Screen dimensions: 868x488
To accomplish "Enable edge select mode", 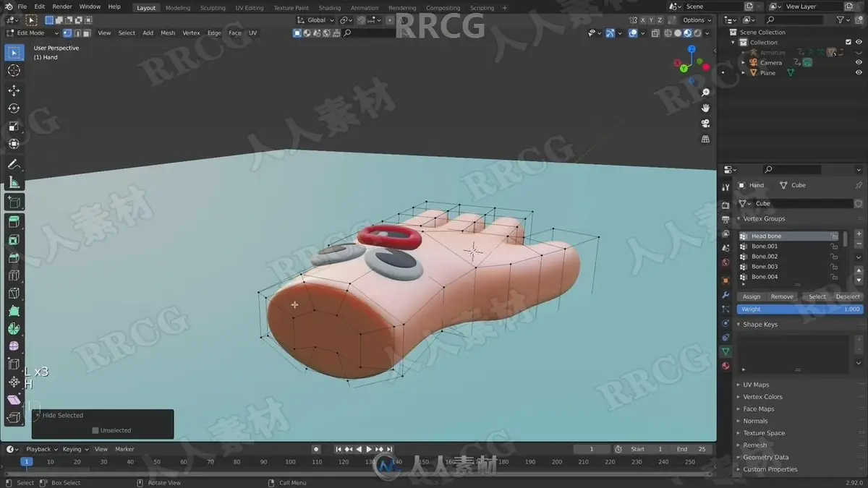I will coord(77,33).
